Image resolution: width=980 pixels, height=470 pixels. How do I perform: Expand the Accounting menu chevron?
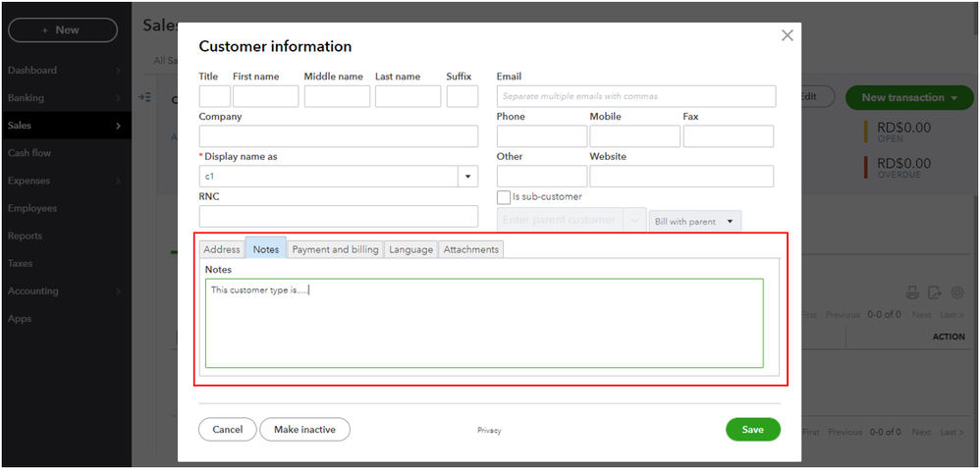(x=118, y=290)
